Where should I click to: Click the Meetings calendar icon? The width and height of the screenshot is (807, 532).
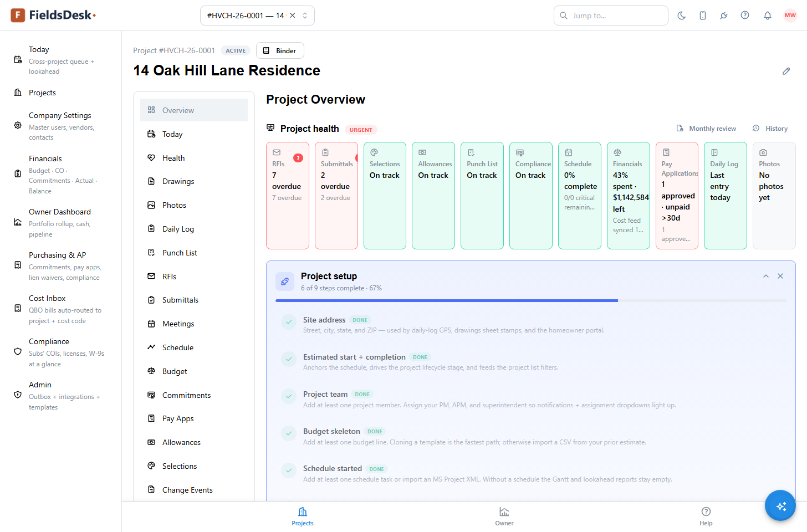tap(151, 324)
